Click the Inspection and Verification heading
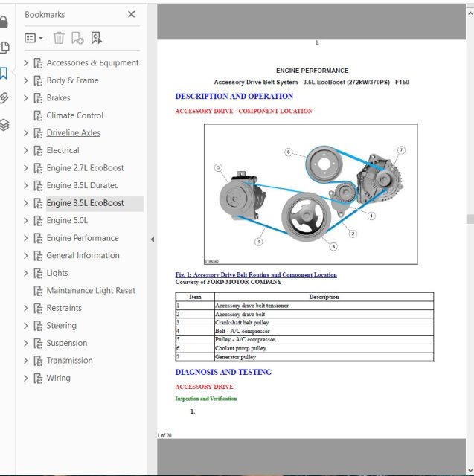The height and width of the screenshot is (476, 474). [x=206, y=399]
